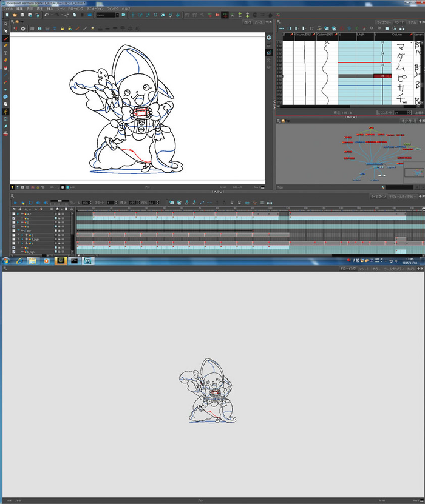Enable the layer D checkbox
Viewport: 425px width, 504px height.
(13, 222)
